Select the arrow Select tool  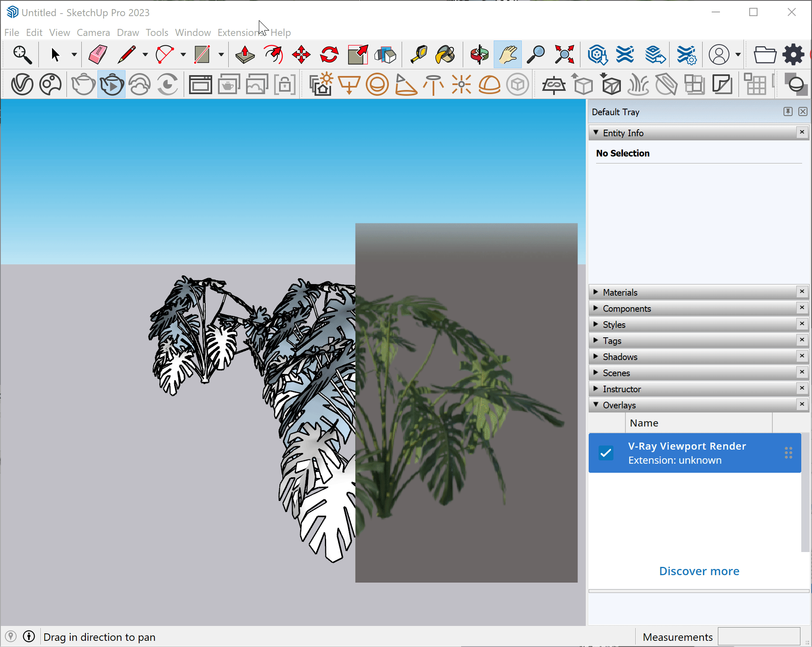(55, 55)
